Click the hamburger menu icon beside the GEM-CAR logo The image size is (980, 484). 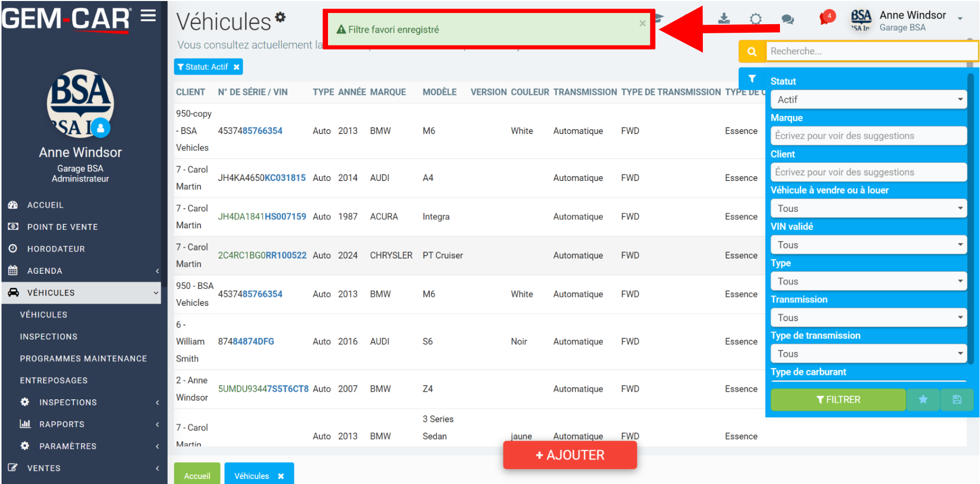click(x=148, y=16)
